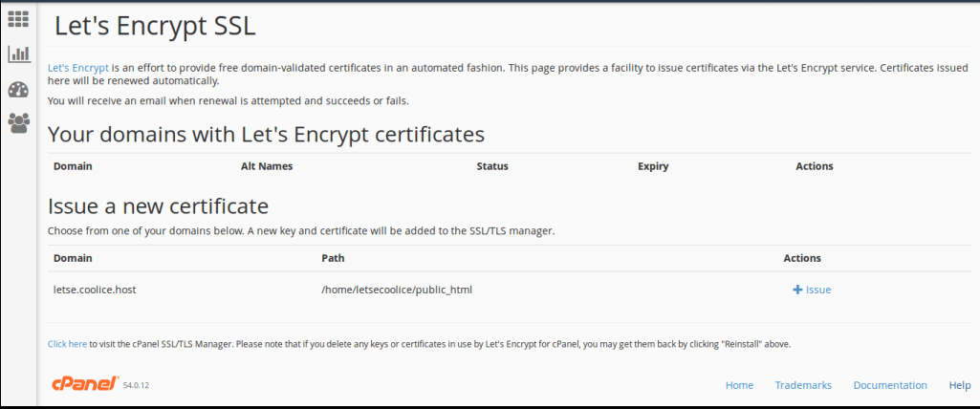
Task: Click the Path column header
Action: 333,258
